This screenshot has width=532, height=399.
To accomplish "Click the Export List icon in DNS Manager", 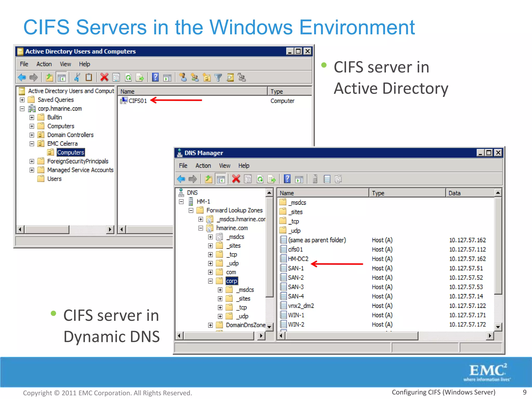I will (272, 179).
